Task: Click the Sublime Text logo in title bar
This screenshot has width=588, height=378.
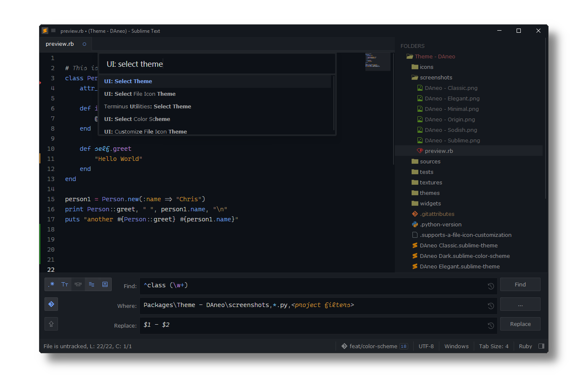Action: click(x=45, y=31)
